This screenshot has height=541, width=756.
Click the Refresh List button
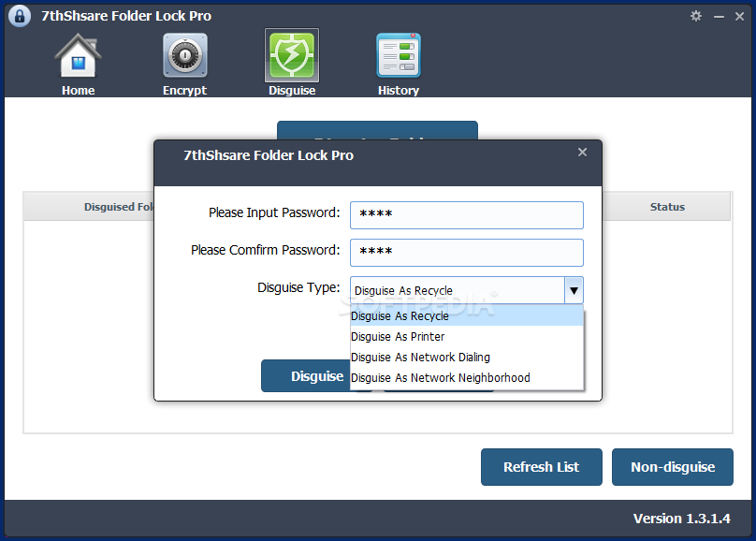coord(542,467)
